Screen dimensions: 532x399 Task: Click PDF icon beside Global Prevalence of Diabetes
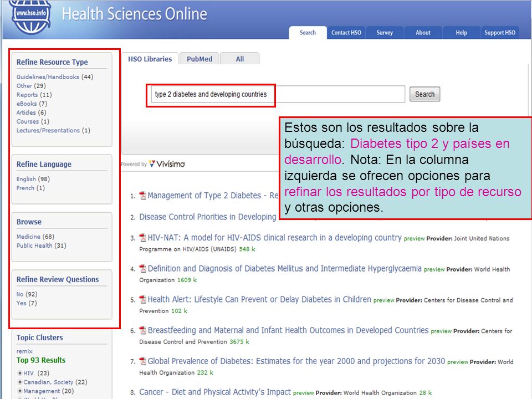coord(143,361)
